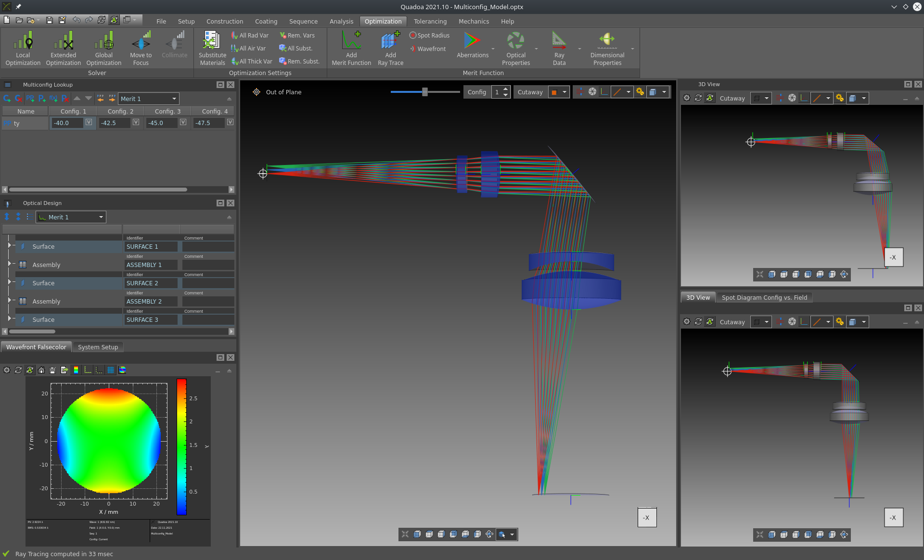Click the open file folder icon
Viewport: 924px width, 560px height.
pyautogui.click(x=19, y=20)
